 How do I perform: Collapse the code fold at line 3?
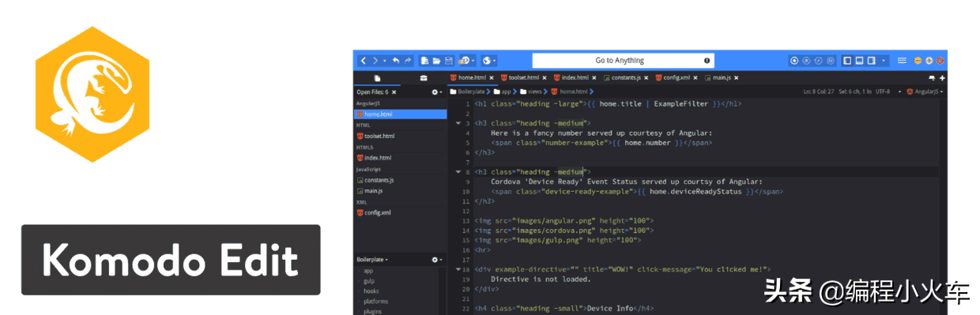point(458,123)
